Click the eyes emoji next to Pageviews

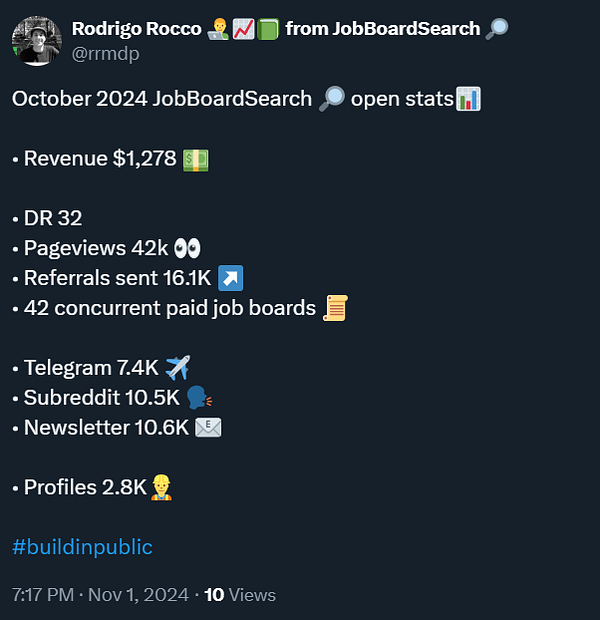click(187, 249)
